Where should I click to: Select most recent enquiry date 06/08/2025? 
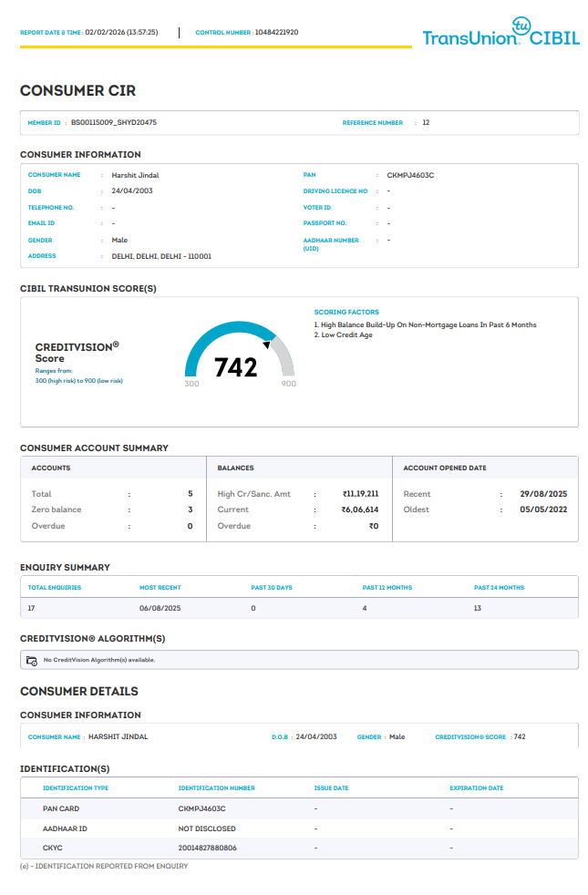point(160,609)
